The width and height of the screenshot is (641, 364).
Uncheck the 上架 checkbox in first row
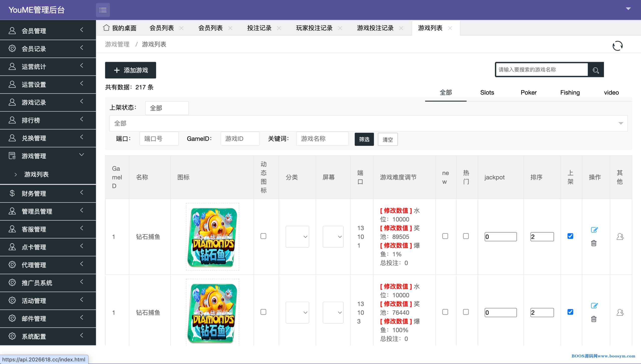(570, 236)
